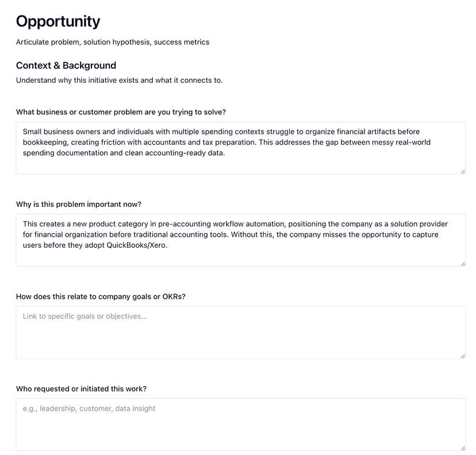Click into the business problem answer textarea
476x455 pixels.
(x=241, y=146)
